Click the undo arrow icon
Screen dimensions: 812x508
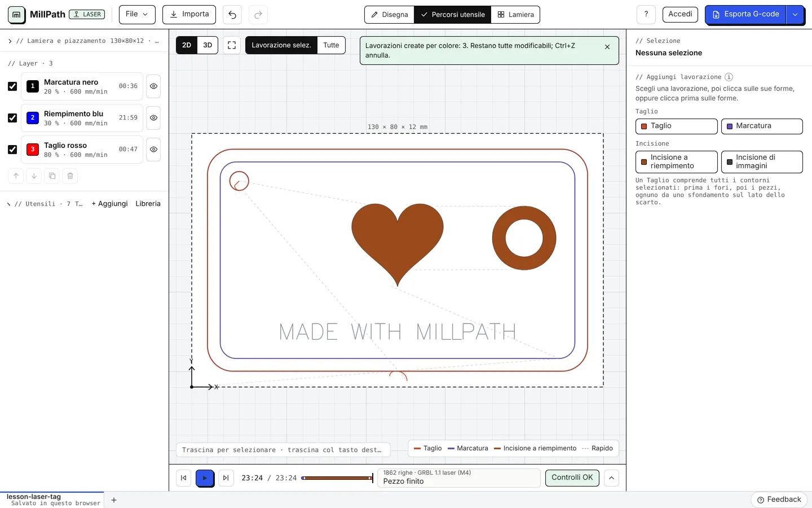tap(232, 15)
